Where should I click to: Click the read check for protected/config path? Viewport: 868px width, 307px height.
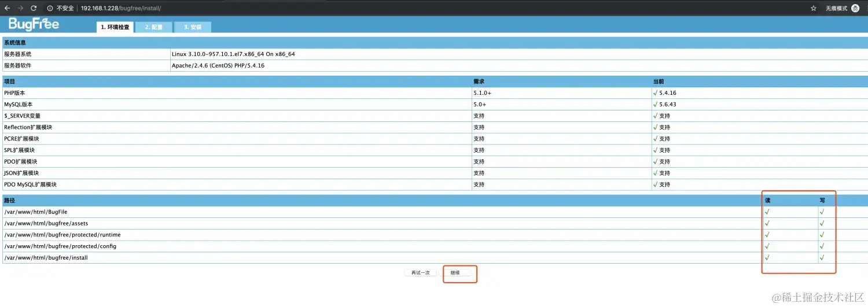pyautogui.click(x=767, y=246)
